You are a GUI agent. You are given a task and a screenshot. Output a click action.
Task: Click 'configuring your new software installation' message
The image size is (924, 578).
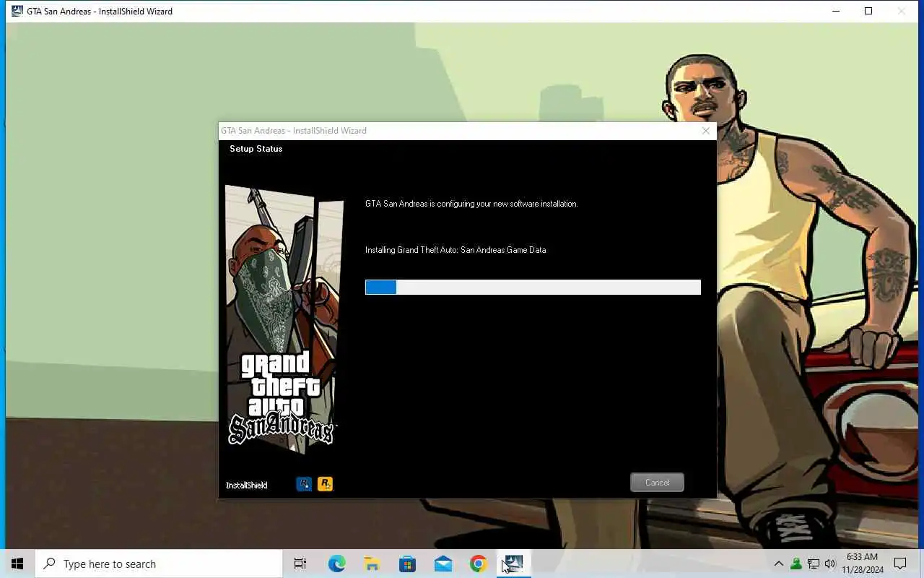point(471,204)
